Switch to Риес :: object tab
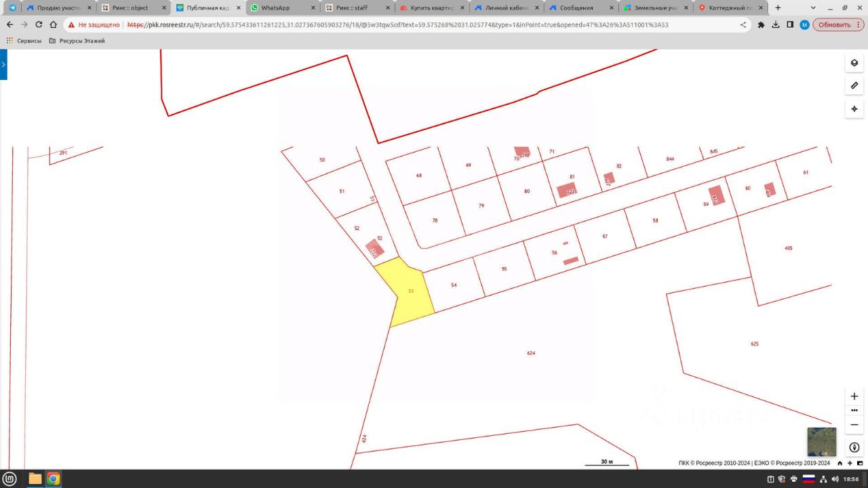The width and height of the screenshot is (868, 488). click(x=133, y=8)
